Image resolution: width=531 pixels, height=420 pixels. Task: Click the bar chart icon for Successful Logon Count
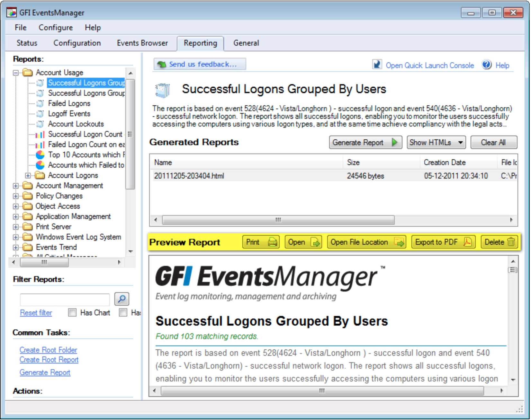40,135
